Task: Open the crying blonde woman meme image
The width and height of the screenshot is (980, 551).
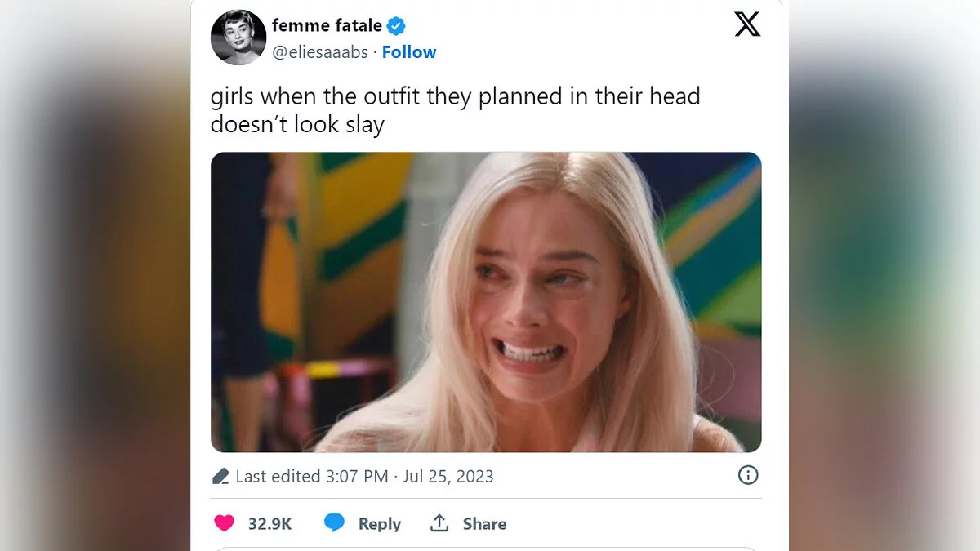Action: tap(486, 302)
